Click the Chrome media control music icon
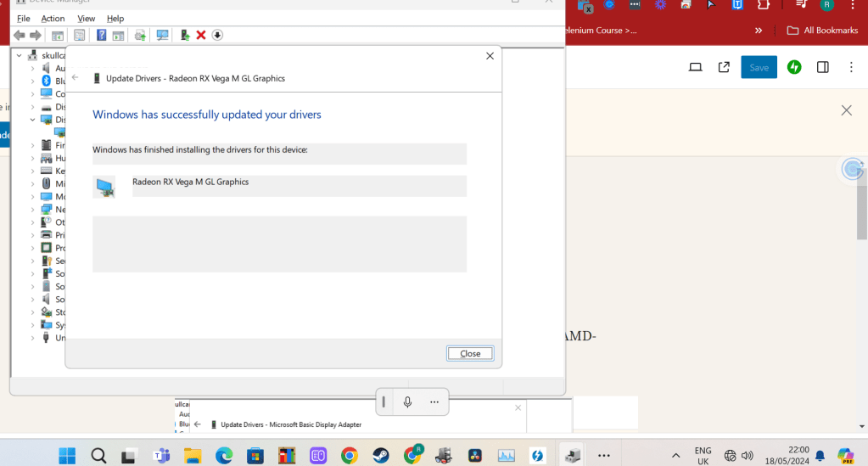Image resolution: width=868 pixels, height=466 pixels. 801,5
